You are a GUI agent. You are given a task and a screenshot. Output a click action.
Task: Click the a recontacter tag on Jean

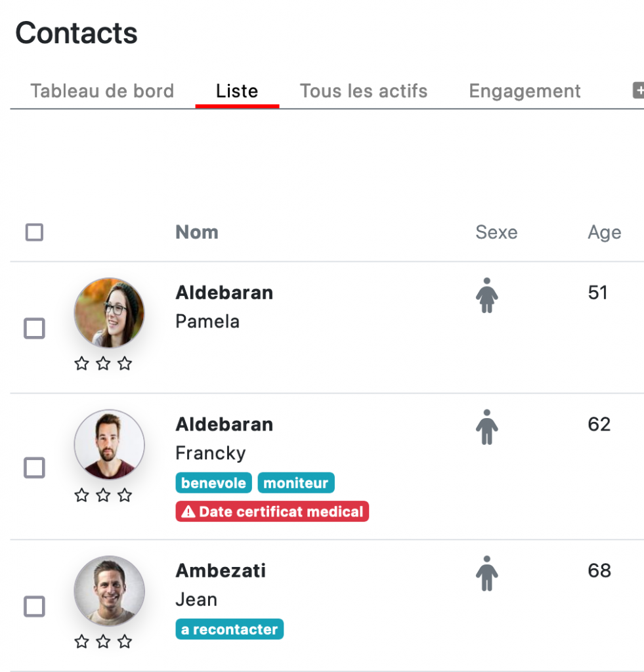tap(229, 629)
